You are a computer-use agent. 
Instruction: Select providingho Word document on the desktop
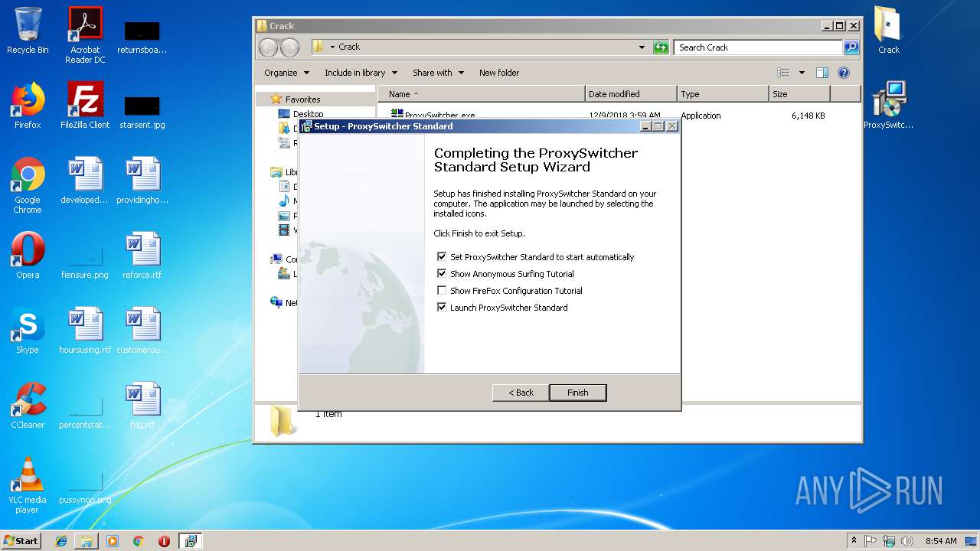pos(142,181)
